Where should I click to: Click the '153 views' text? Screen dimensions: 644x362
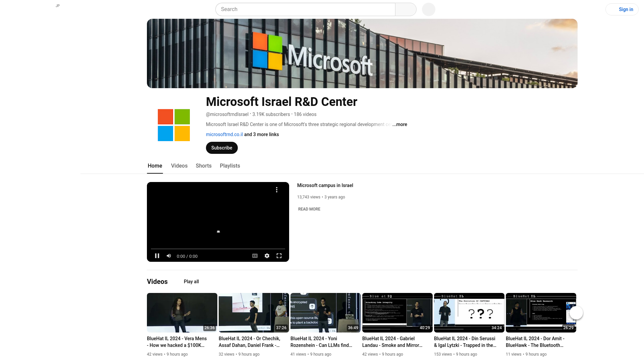(443, 354)
